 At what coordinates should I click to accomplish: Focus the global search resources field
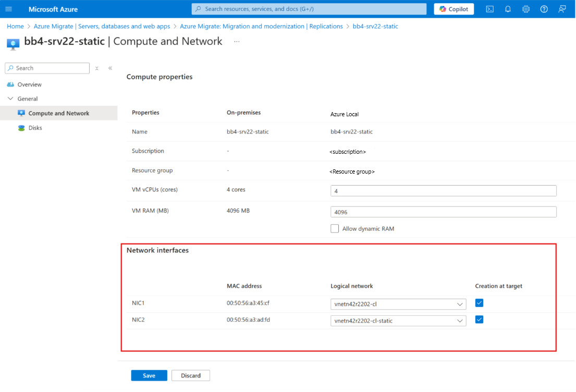[309, 9]
